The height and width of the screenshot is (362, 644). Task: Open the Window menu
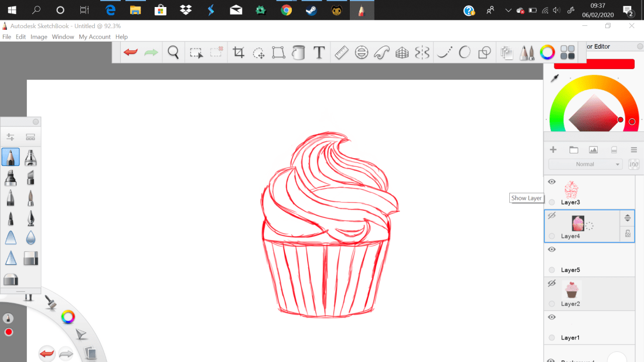tap(63, 37)
